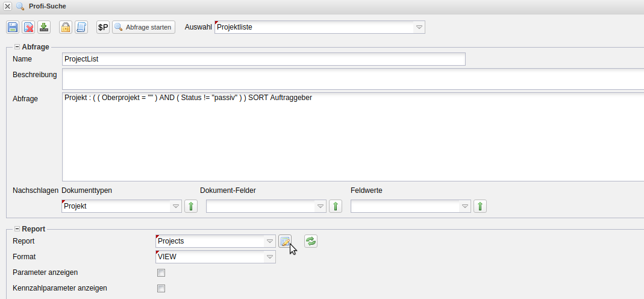Click the scroll document icon in toolbar

[81, 27]
